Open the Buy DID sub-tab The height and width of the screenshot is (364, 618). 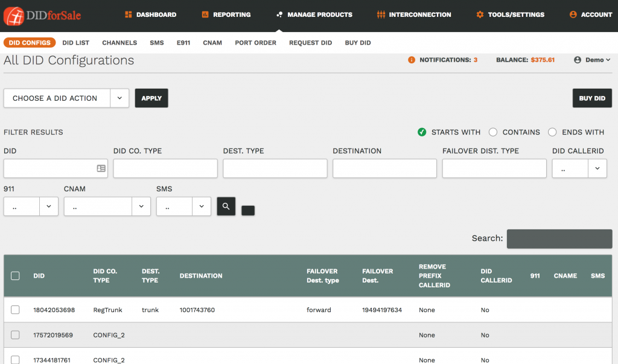pos(358,43)
